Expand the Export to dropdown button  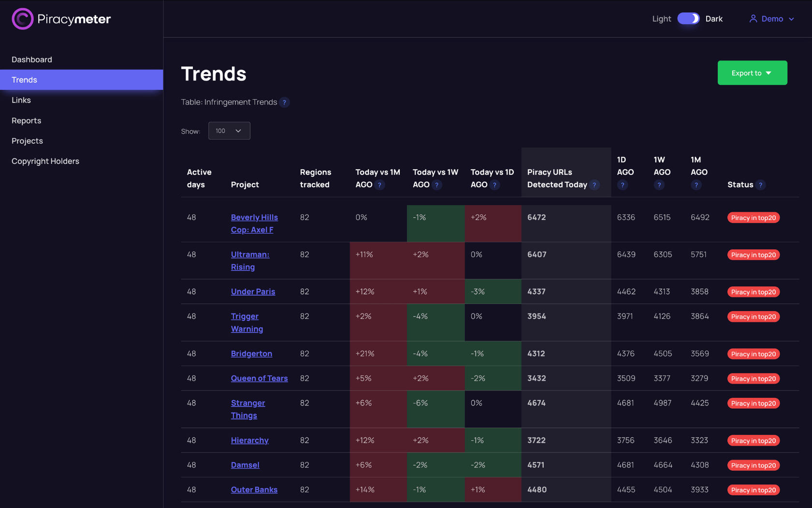click(x=752, y=73)
